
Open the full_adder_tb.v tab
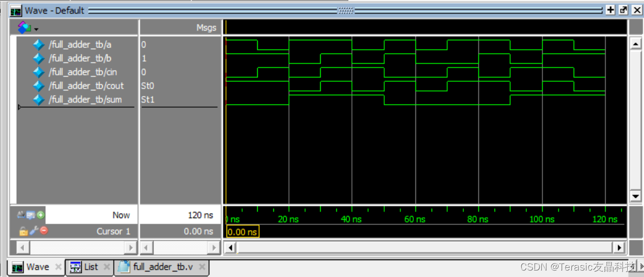[x=163, y=267]
